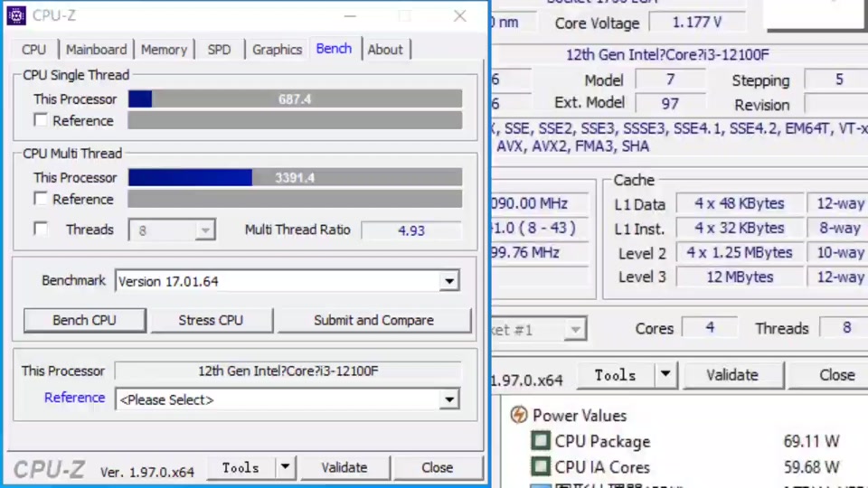
Task: Click the Stress CPU button
Action: pyautogui.click(x=211, y=320)
